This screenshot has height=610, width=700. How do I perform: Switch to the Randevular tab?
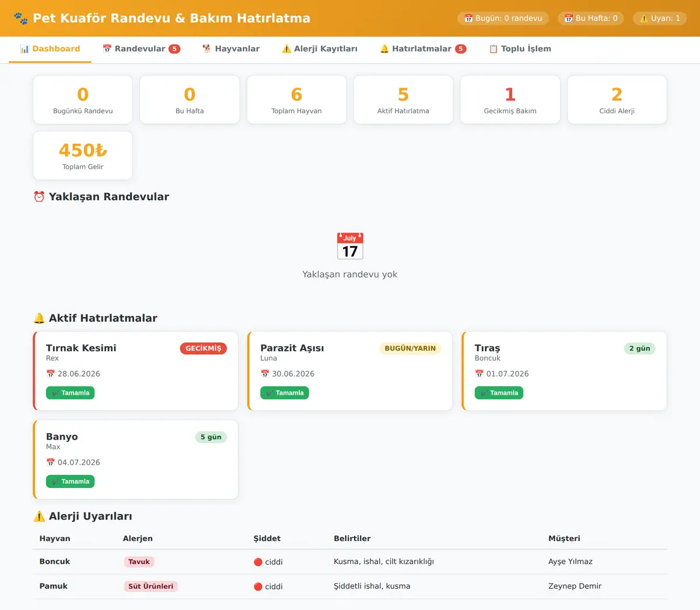coord(141,49)
